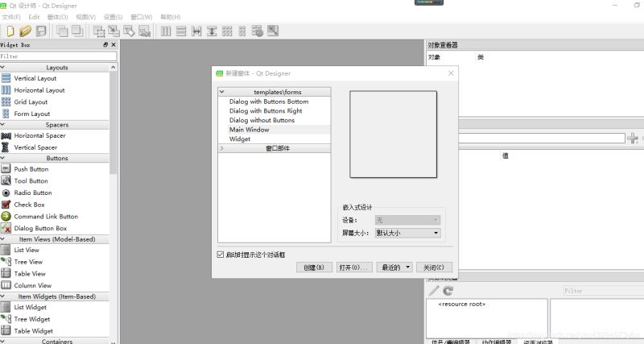644x344 pixels.
Task: Select the Edit Widgets mode icon
Action: [x=99, y=31]
